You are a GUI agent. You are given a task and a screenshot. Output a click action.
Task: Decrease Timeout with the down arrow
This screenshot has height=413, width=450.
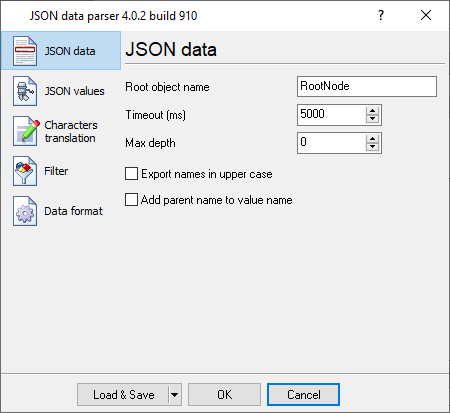coord(373,119)
